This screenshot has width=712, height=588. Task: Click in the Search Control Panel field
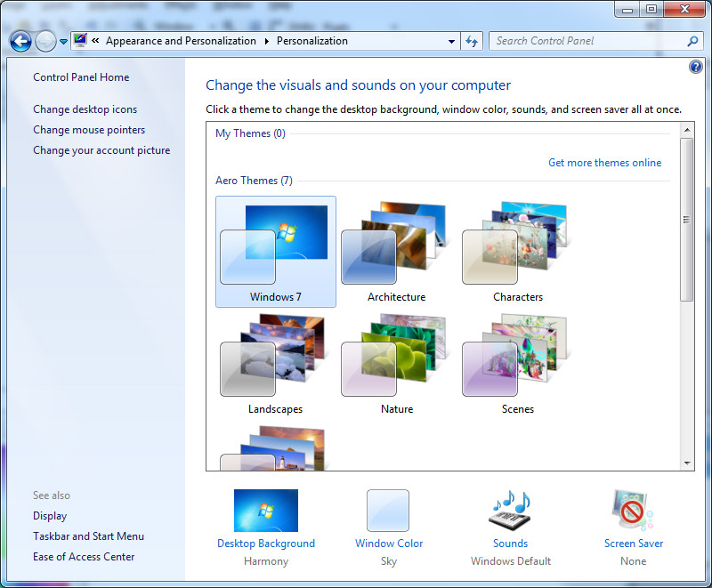587,41
